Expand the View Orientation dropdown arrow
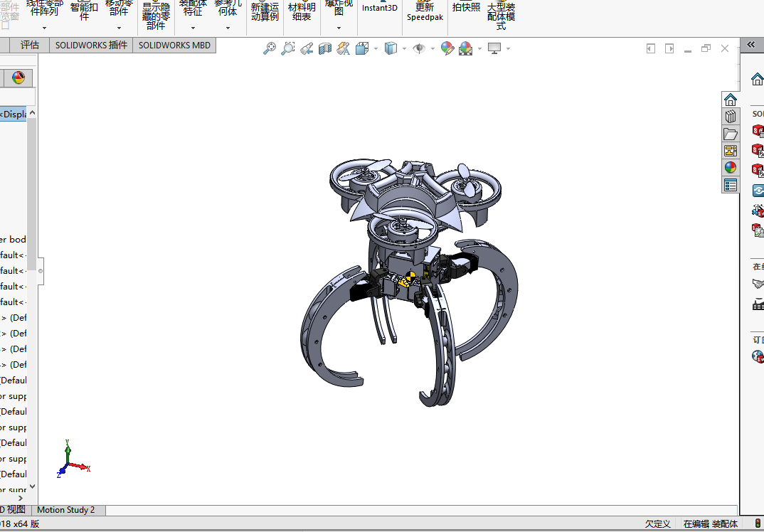 (x=376, y=48)
